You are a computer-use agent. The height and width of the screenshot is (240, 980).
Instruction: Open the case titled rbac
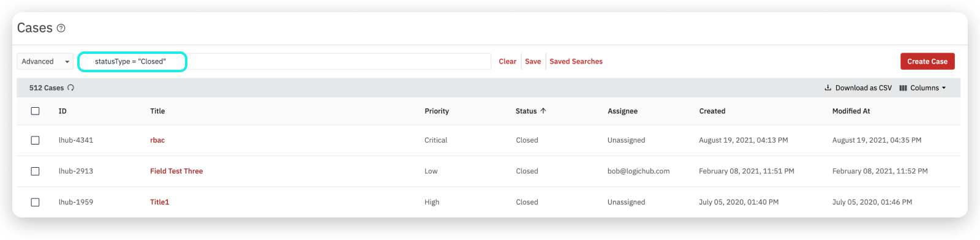coord(157,140)
